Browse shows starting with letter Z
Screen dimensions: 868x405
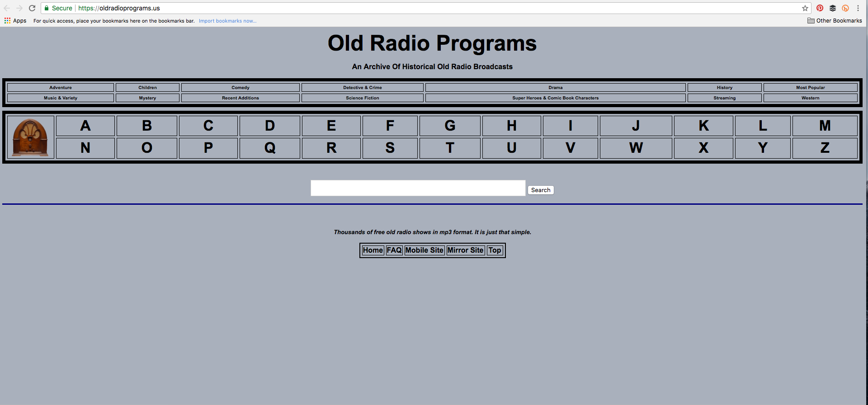[825, 148]
